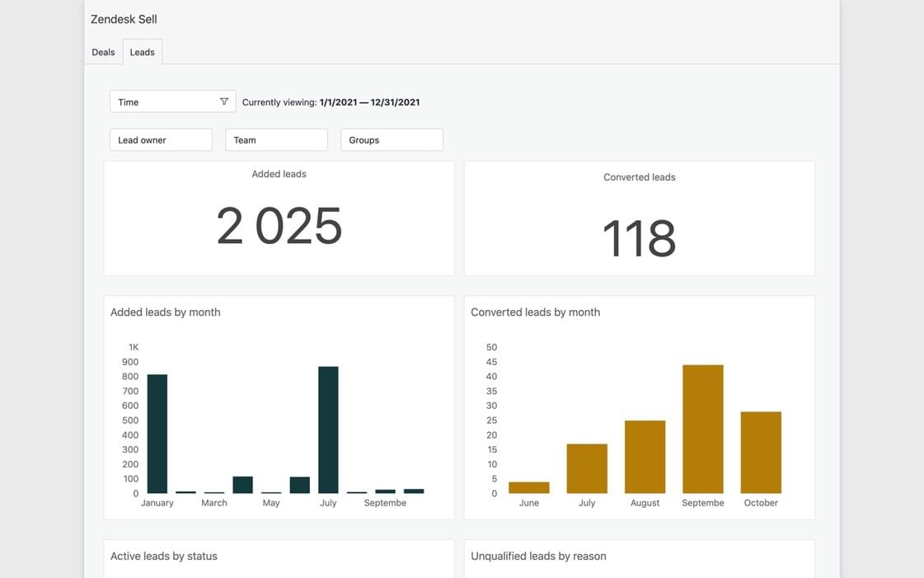Click the 50 axis value in Converted chart

tap(491, 347)
